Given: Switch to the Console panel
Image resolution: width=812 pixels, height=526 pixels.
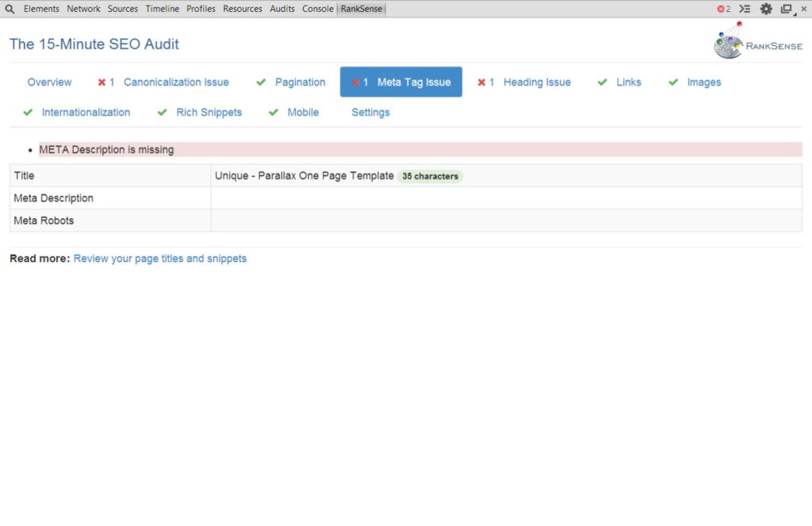Looking at the screenshot, I should [318, 9].
